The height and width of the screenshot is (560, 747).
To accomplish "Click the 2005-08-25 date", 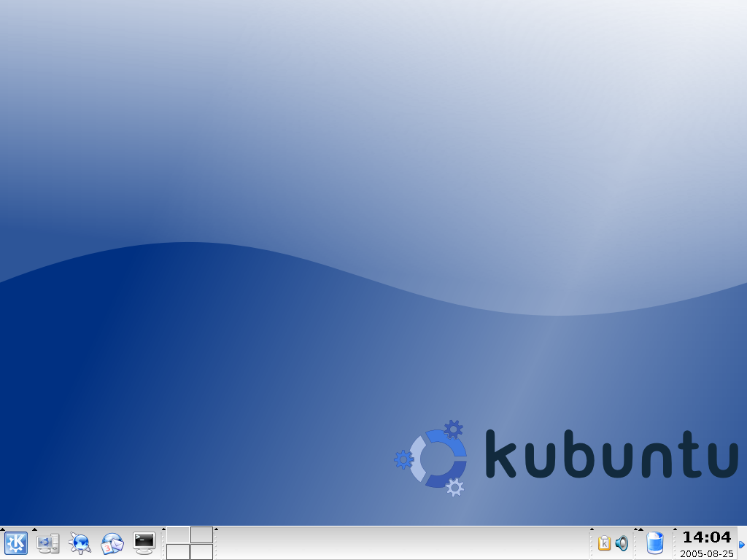I will point(706,554).
